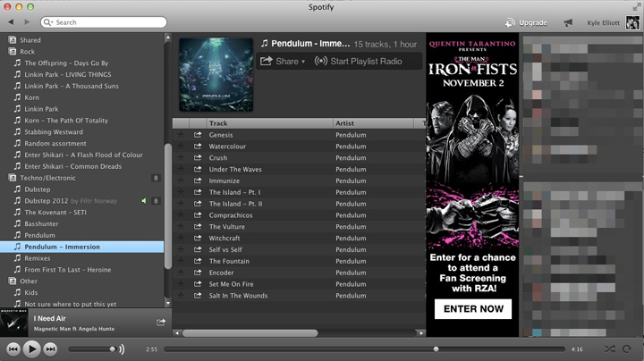The image size is (644, 361).
Task: Share The Vulture track
Action: [198, 226]
